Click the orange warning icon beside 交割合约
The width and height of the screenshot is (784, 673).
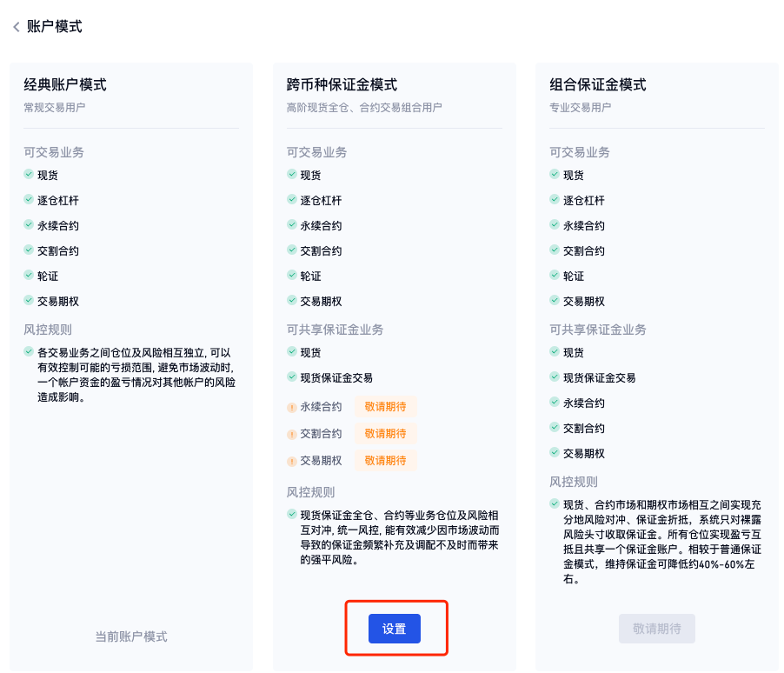pyautogui.click(x=292, y=434)
